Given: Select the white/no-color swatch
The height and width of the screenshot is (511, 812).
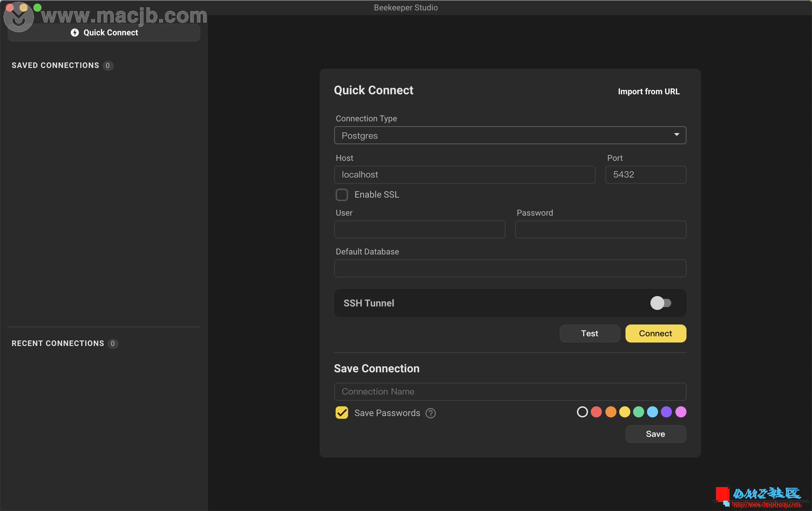Looking at the screenshot, I should click(x=582, y=412).
